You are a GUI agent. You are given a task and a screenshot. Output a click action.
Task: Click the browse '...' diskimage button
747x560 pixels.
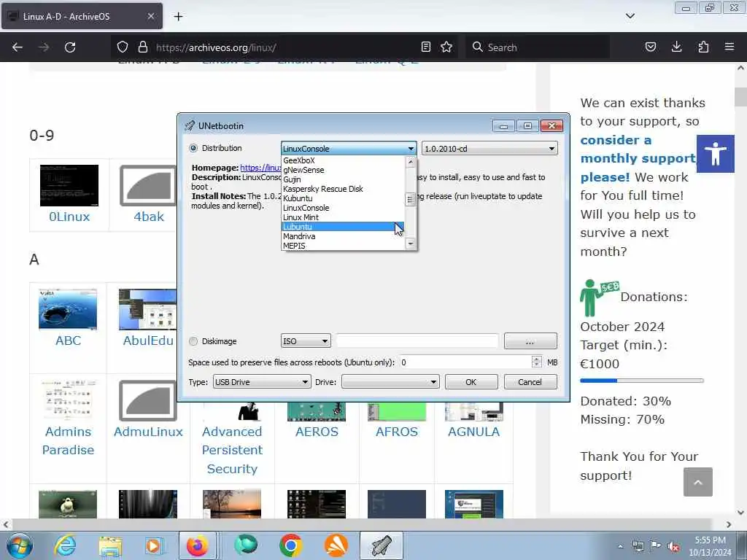(x=530, y=341)
